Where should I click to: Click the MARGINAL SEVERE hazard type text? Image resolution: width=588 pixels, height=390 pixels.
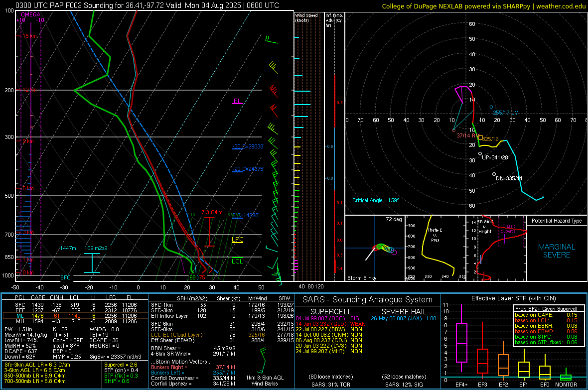pyautogui.click(x=557, y=251)
